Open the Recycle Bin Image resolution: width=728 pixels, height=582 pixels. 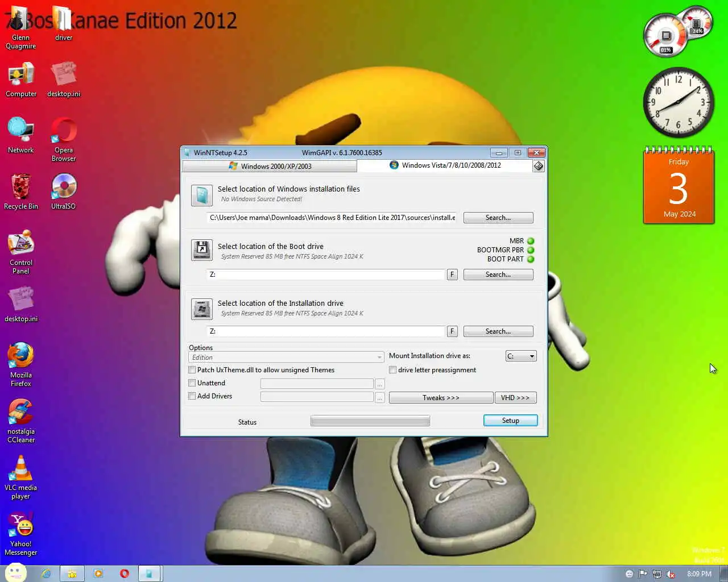pos(21,192)
